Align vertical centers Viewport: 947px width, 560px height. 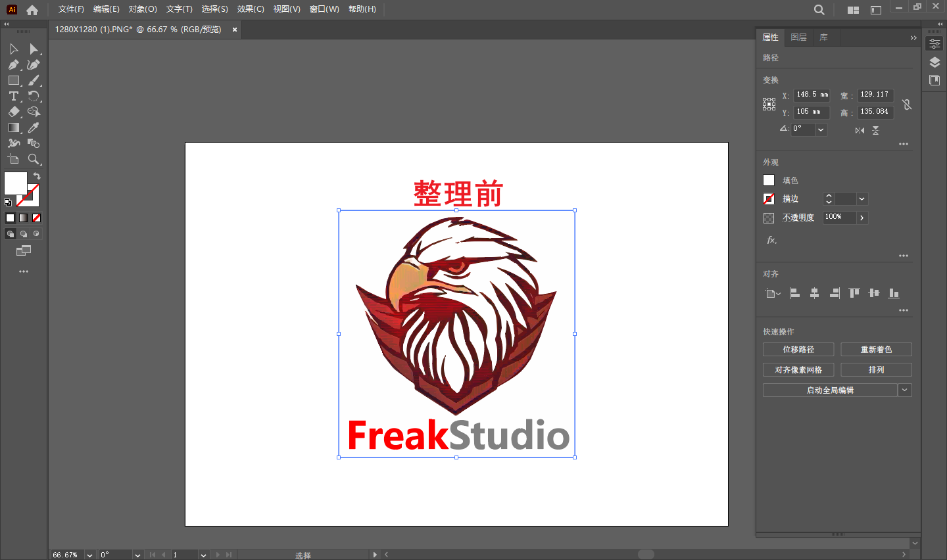tap(874, 293)
